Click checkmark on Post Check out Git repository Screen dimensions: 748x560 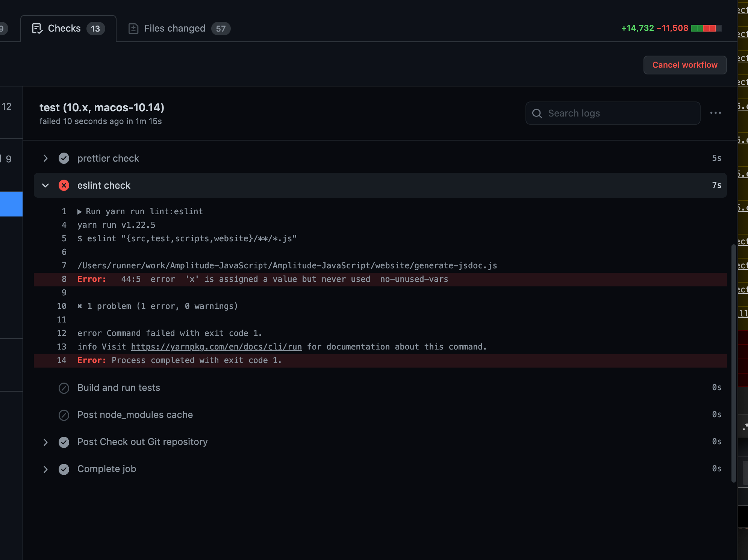pyautogui.click(x=64, y=442)
